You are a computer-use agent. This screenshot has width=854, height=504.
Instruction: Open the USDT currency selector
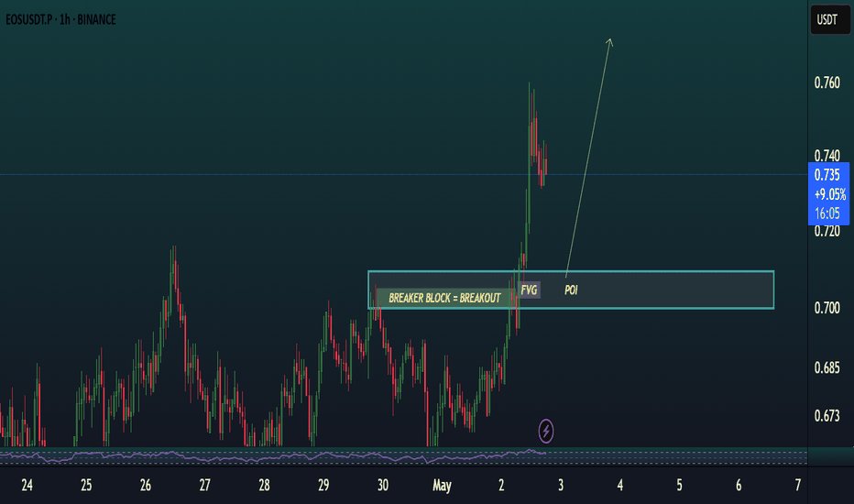[829, 20]
